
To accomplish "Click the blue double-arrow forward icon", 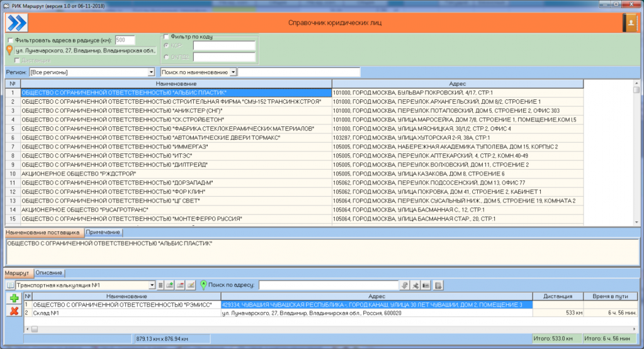I will [x=16, y=23].
